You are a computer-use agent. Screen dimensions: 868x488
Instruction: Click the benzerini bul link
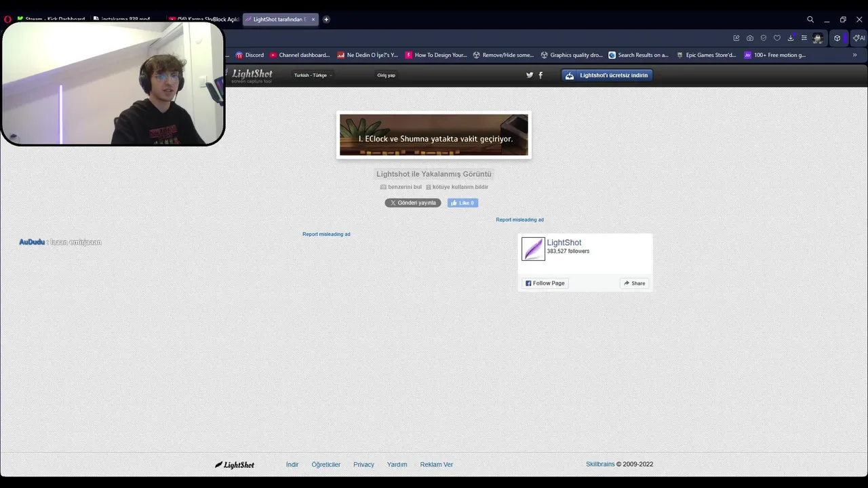pyautogui.click(x=401, y=187)
